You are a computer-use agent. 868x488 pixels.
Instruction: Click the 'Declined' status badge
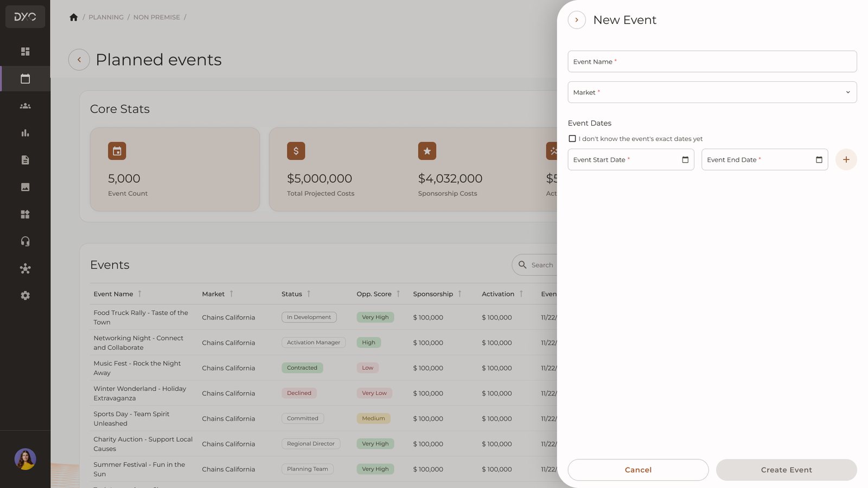[299, 393]
